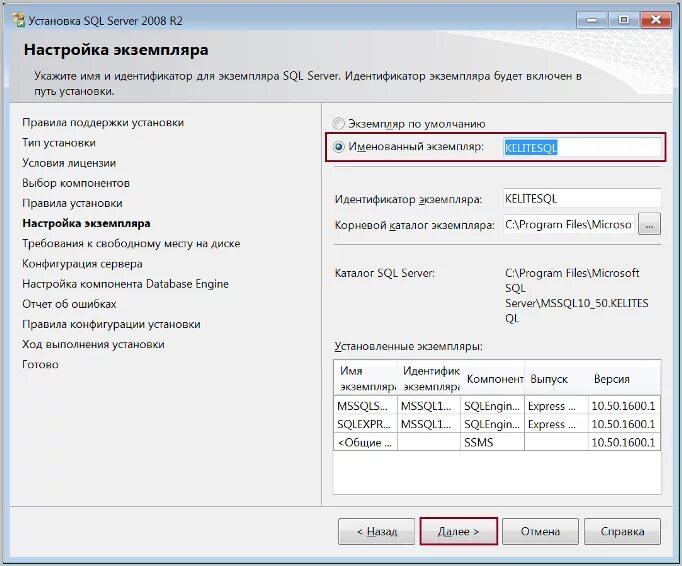The height and width of the screenshot is (566, 682).
Task: Click the Имя экземпляра column header
Action: point(365,378)
